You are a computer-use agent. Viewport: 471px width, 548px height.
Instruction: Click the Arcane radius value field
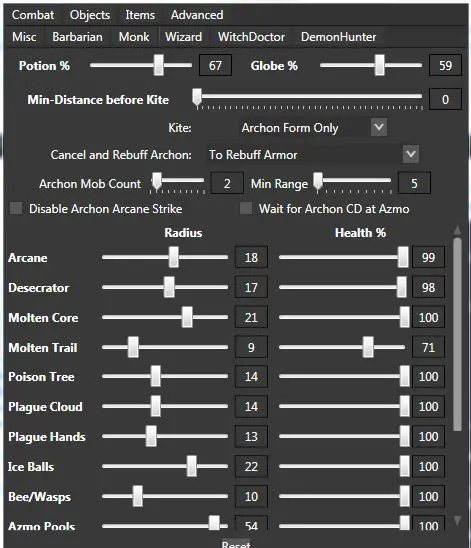251,257
